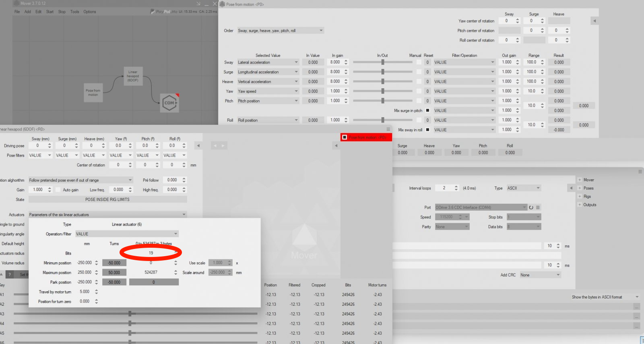Adjust the Yaw In/Out slider

[383, 91]
